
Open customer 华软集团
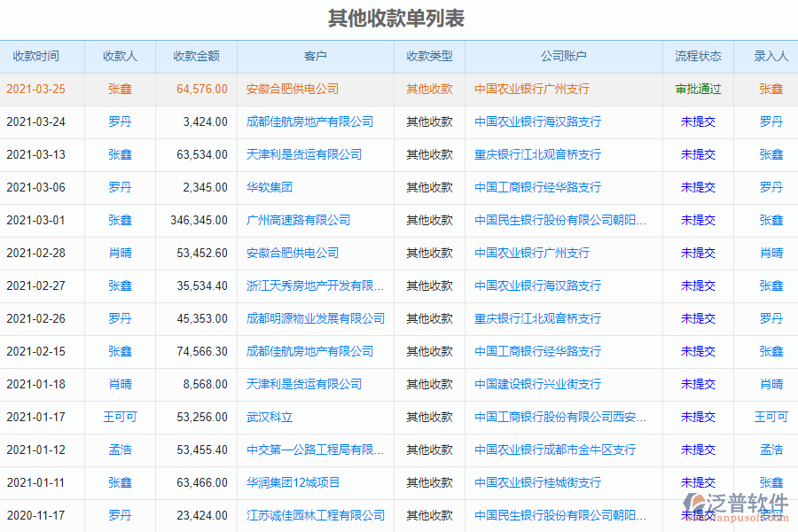point(270,187)
